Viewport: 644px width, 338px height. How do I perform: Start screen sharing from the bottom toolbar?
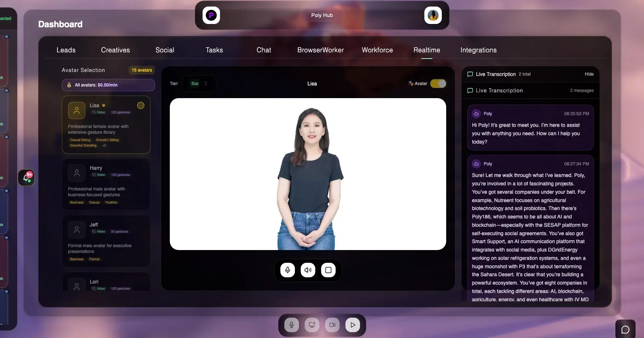click(x=312, y=325)
